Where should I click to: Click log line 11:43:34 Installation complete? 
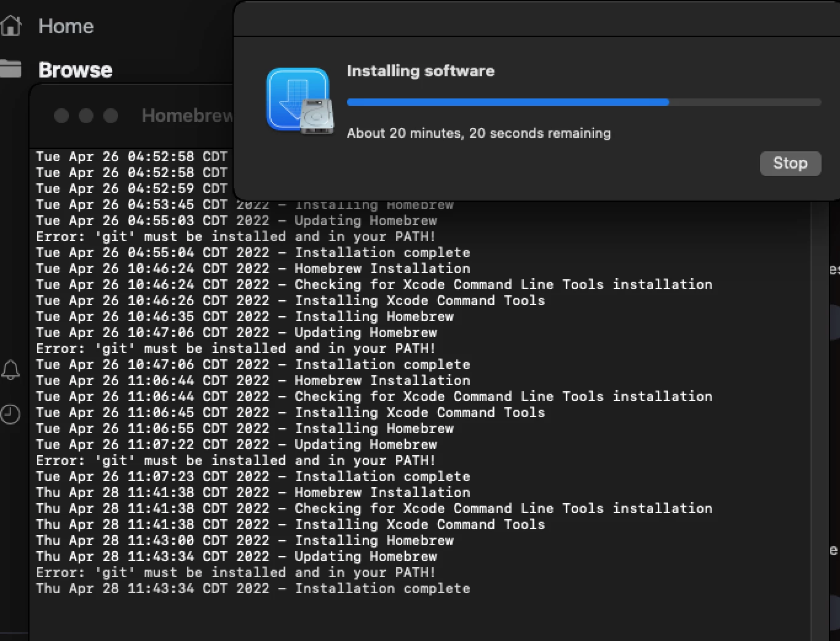click(x=253, y=588)
